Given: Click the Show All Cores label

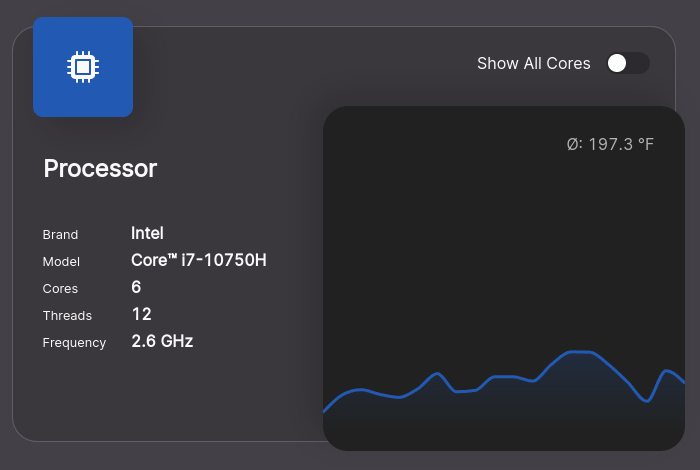Looking at the screenshot, I should (x=533, y=63).
